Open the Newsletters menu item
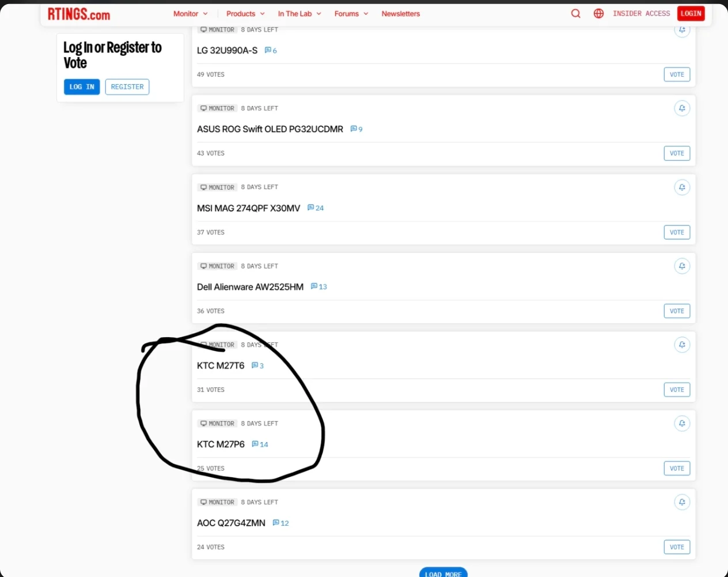The image size is (728, 577). [401, 14]
